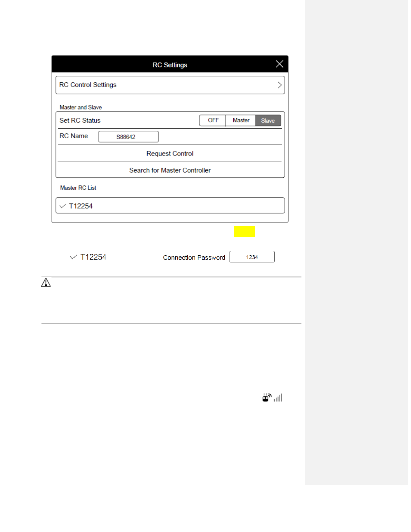Open the RC Control Settings row
The height and width of the screenshot is (532, 411).
coord(170,85)
